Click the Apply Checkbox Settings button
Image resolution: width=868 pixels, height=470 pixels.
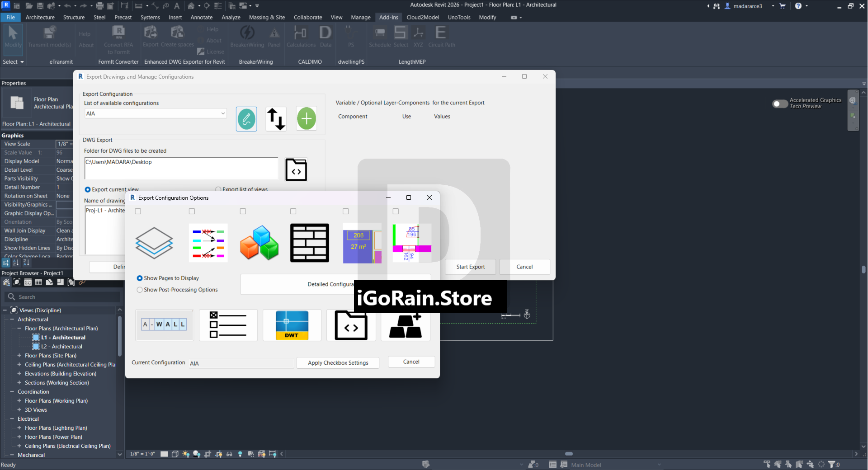tap(338, 363)
